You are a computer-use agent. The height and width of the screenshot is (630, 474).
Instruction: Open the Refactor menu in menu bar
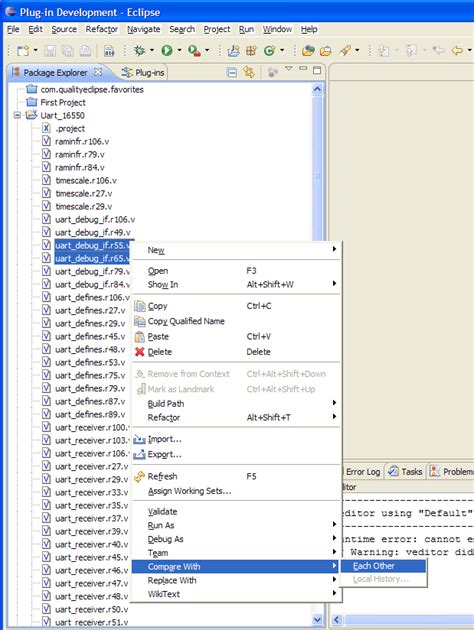[x=102, y=29]
